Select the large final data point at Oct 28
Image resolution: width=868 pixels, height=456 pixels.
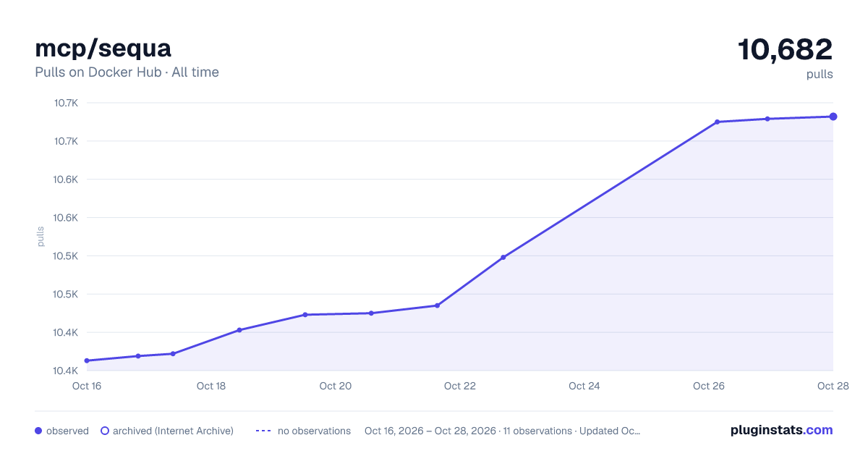pos(833,117)
